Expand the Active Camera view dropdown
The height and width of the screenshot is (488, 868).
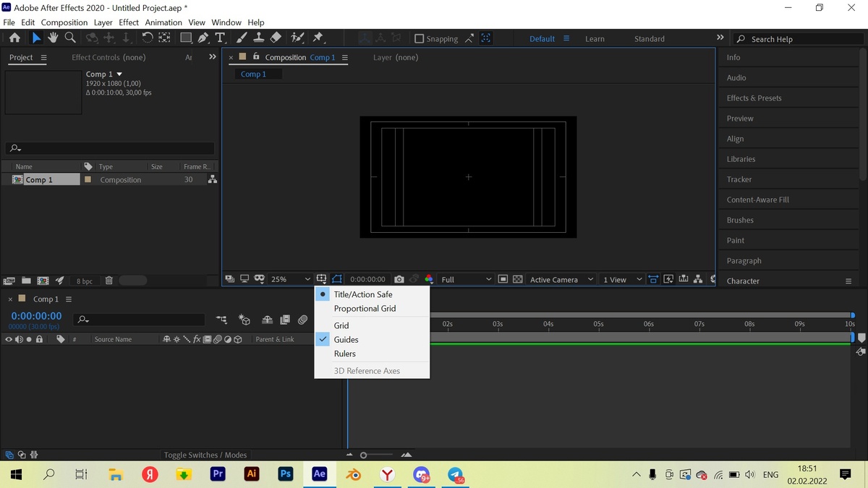[561, 279]
